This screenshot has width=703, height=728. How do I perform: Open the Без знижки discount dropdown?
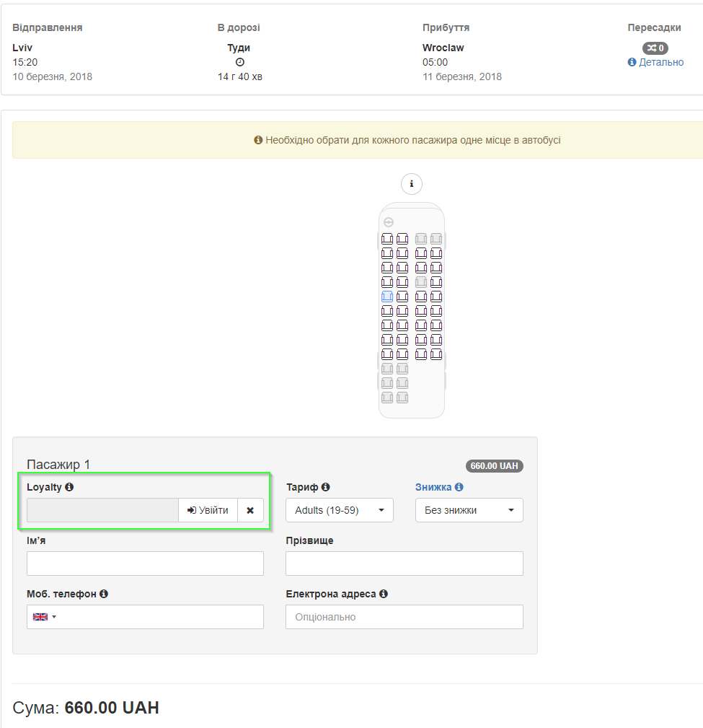point(469,510)
